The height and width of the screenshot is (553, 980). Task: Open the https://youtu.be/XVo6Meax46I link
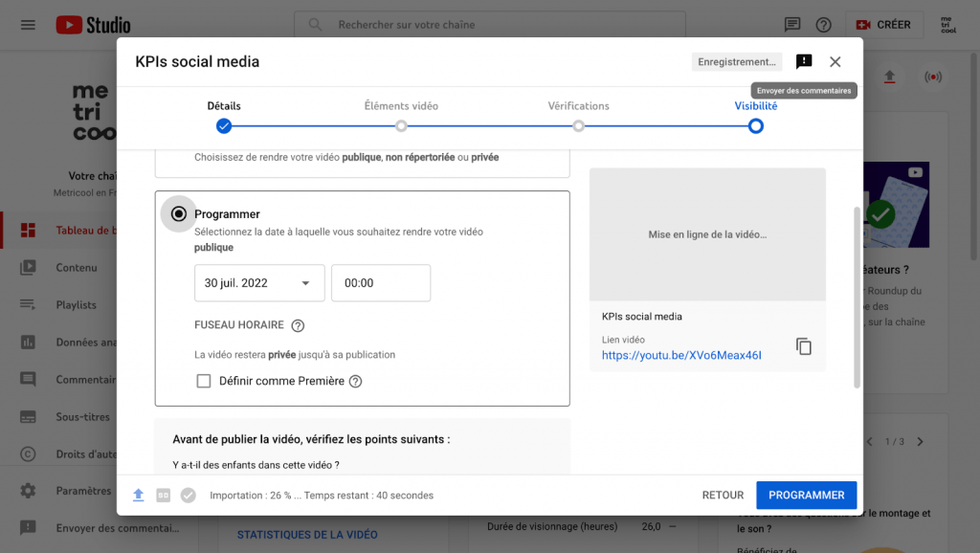coord(681,356)
